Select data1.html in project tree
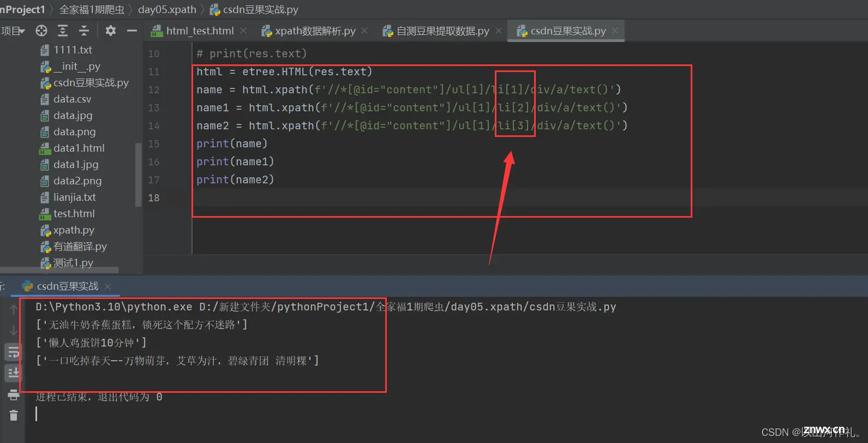 [79, 148]
